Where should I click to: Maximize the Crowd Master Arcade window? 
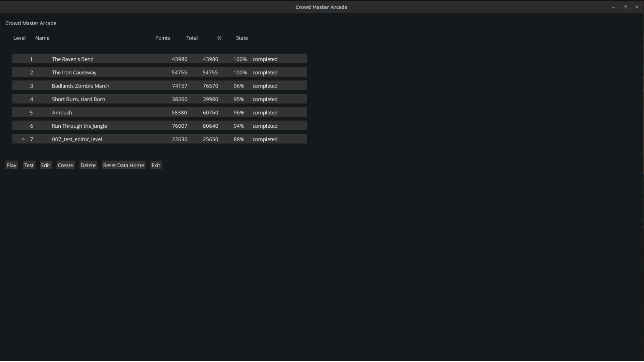[x=625, y=7]
